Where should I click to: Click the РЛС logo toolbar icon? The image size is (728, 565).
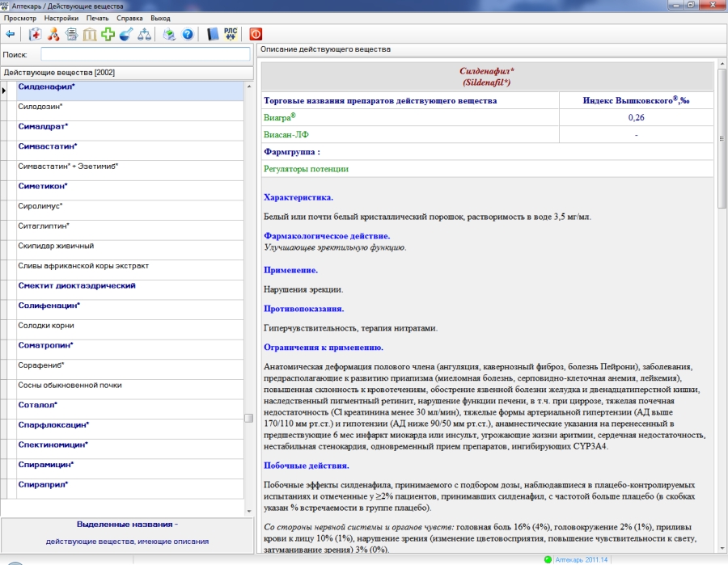pyautogui.click(x=231, y=34)
